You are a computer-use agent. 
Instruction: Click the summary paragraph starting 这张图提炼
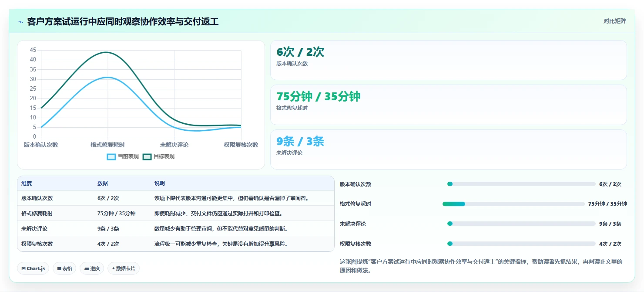481,266
